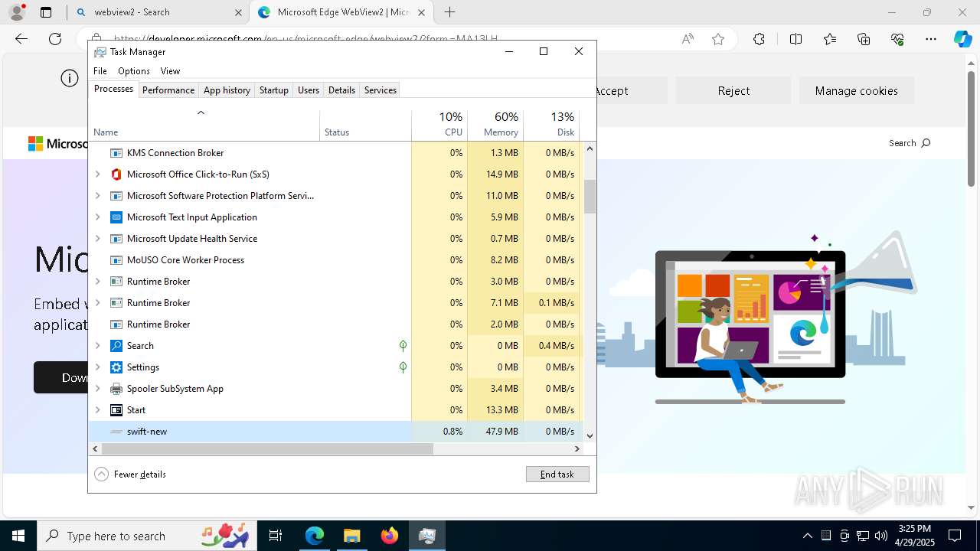Click the Microsoft Text Input Application icon
The width and height of the screenshot is (980, 551).
[x=116, y=217]
